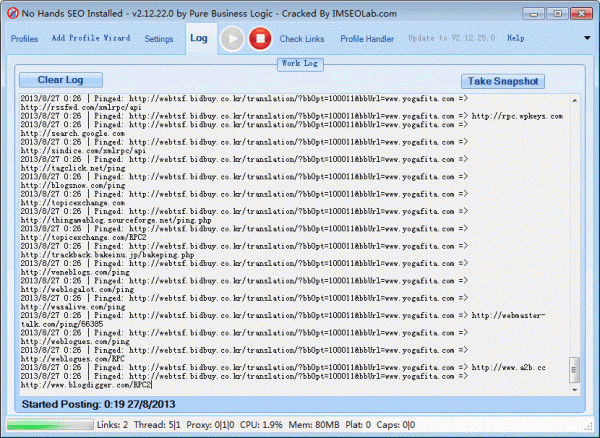
Task: Select the Log tab
Action: (199, 38)
